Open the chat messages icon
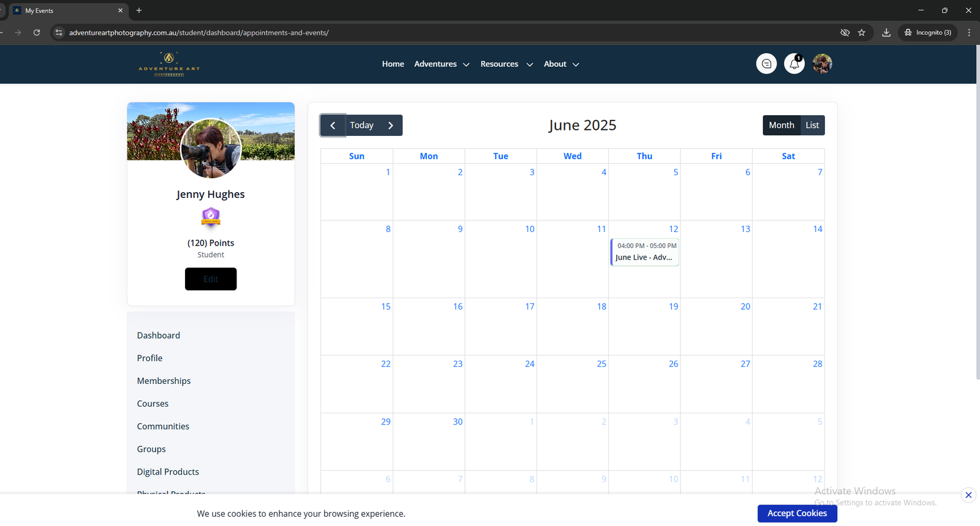This screenshot has height=526, width=980. [x=766, y=64]
